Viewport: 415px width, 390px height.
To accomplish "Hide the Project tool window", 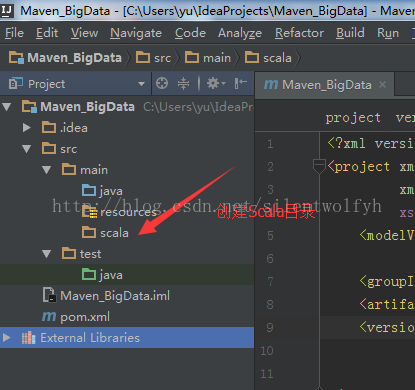I will pos(240,83).
